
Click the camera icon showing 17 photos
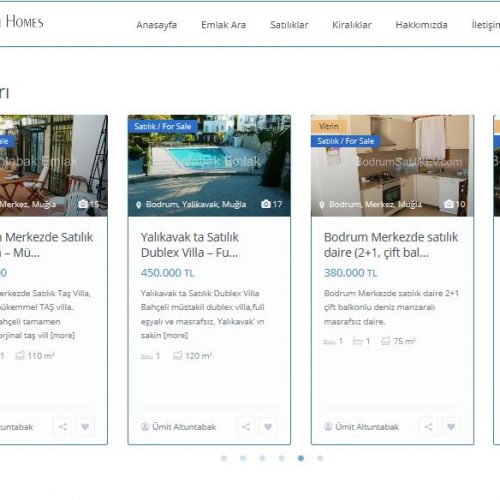tap(266, 204)
